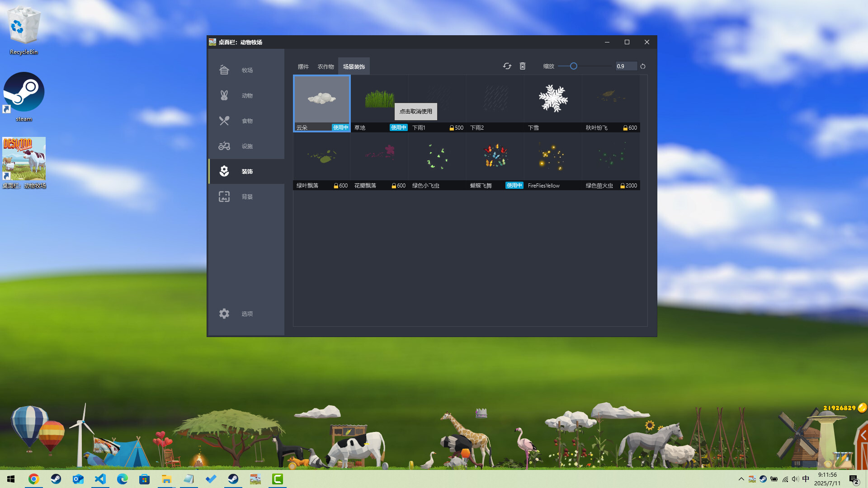Open the 农作物 tab
Screen dimensions: 868x488
click(326, 66)
